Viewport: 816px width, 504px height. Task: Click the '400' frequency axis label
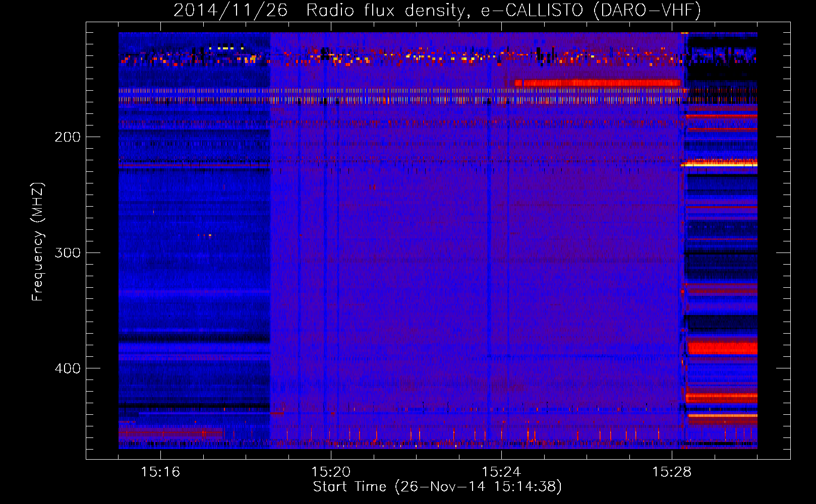(x=68, y=368)
